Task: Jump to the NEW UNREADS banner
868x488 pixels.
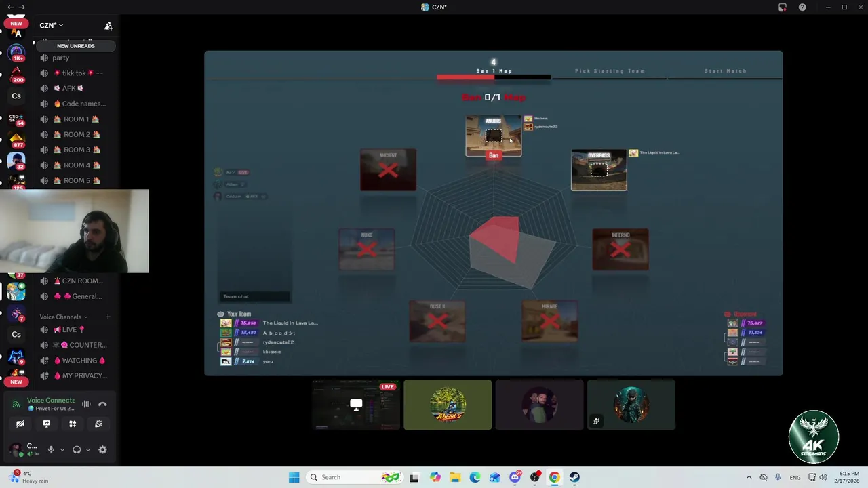Action: click(76, 46)
